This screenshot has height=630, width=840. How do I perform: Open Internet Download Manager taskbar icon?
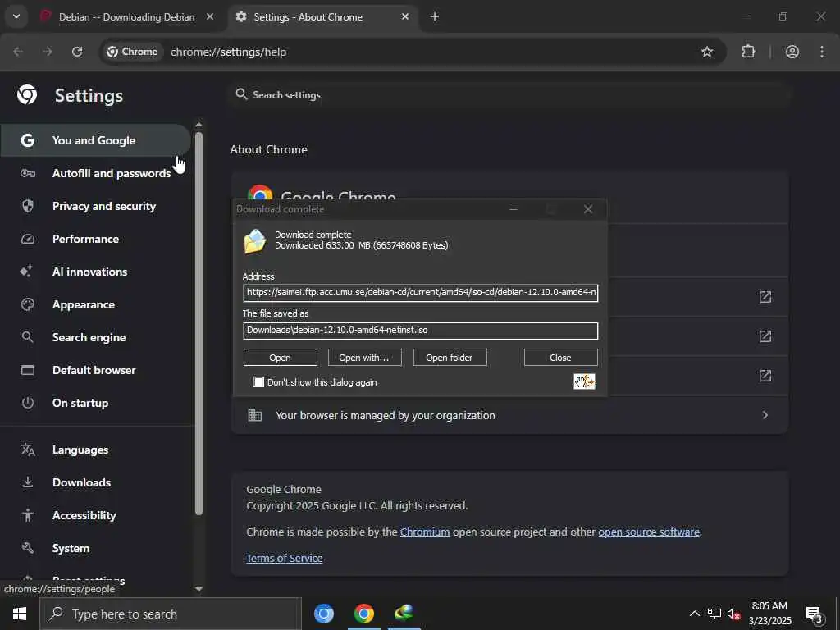(404, 614)
